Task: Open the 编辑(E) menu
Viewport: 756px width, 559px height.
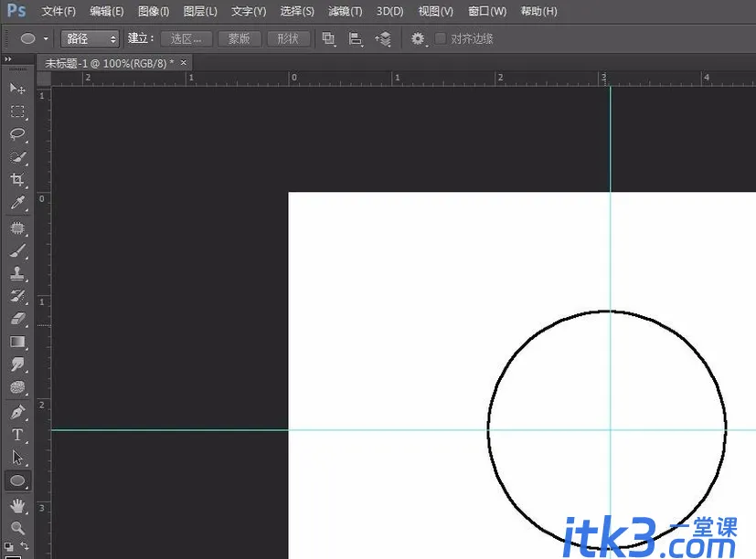Action: (107, 11)
